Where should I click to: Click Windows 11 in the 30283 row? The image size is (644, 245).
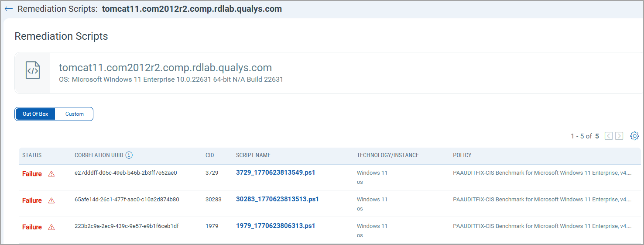coord(372,199)
